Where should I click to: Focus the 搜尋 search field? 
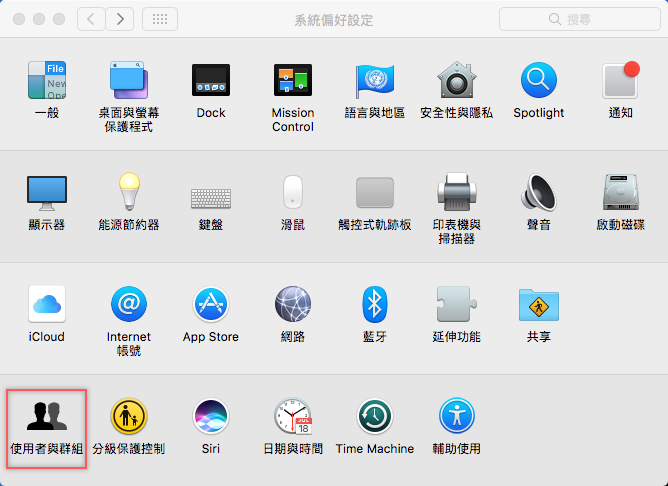tap(580, 19)
